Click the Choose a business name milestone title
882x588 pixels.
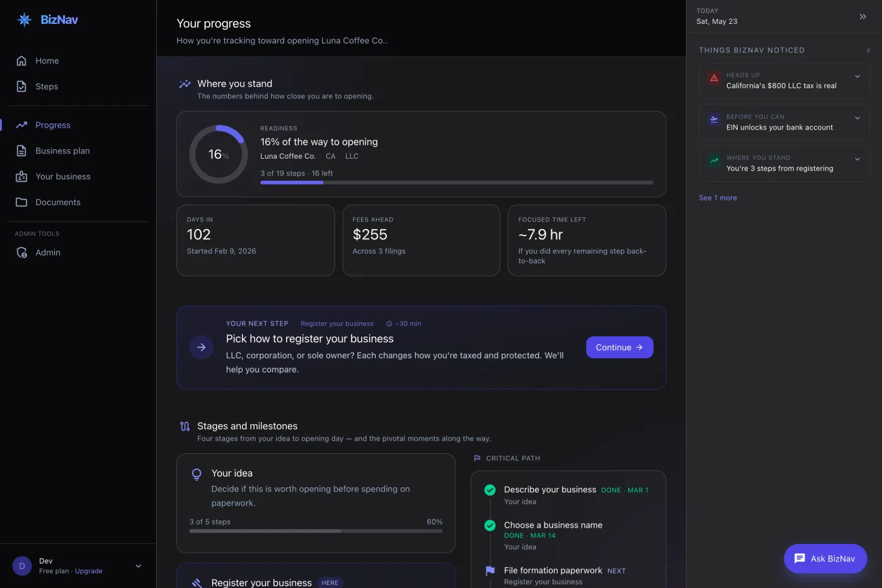coord(553,525)
